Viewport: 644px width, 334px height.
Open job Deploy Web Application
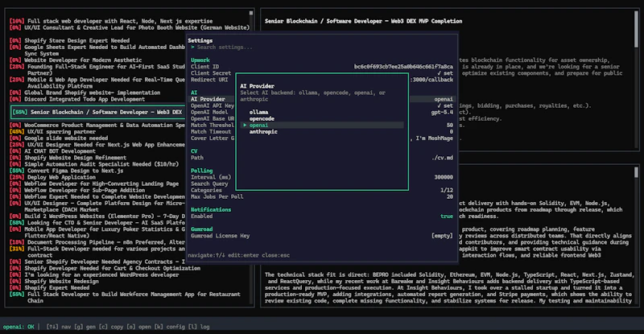pyautogui.click(x=51, y=178)
